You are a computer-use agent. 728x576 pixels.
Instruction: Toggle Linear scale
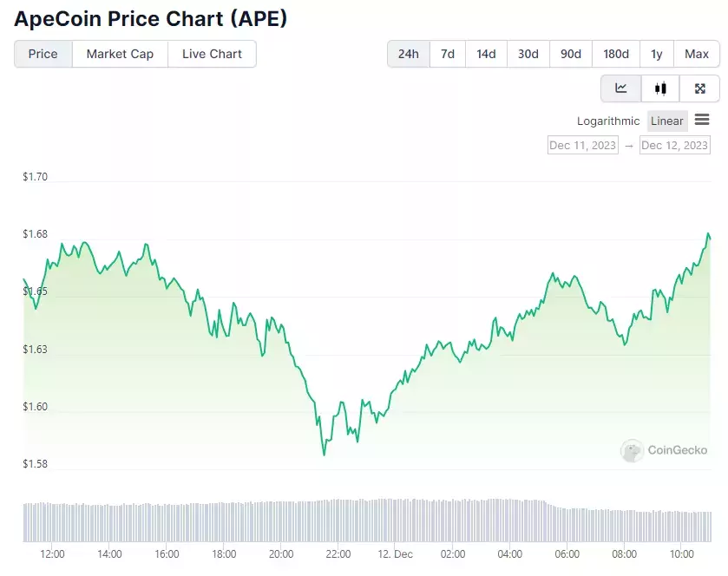tap(667, 121)
